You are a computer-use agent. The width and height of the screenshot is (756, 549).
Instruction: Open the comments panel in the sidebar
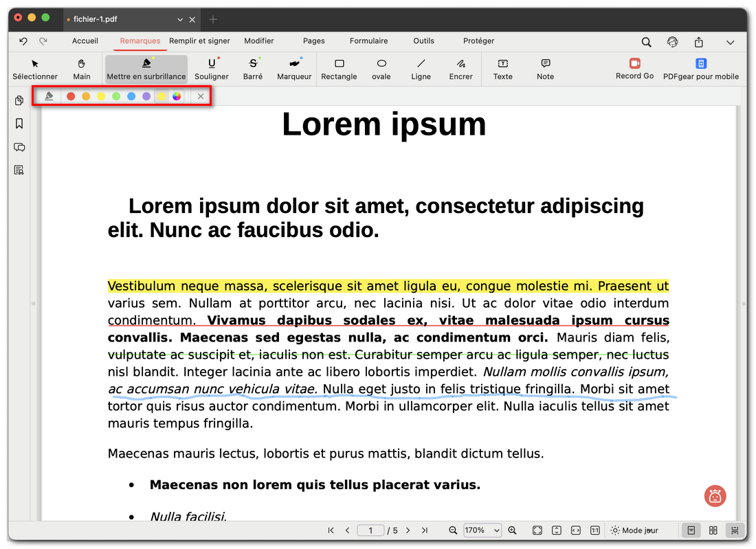click(19, 147)
